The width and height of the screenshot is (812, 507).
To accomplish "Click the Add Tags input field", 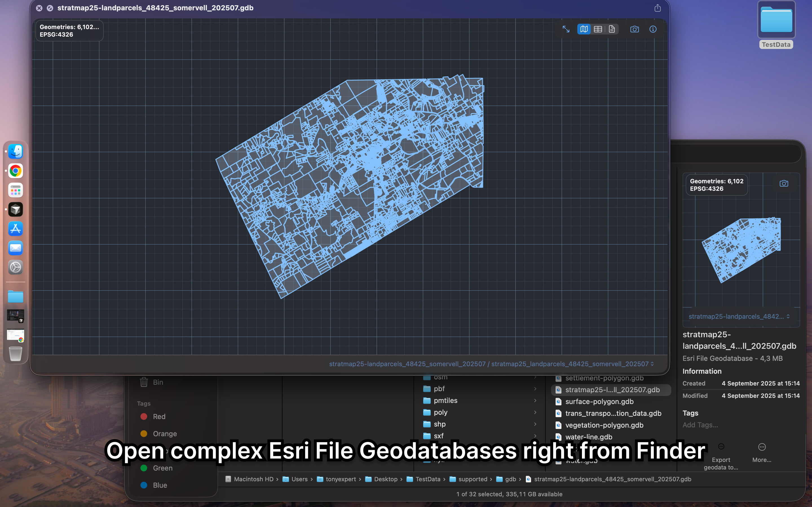I will pos(700,425).
